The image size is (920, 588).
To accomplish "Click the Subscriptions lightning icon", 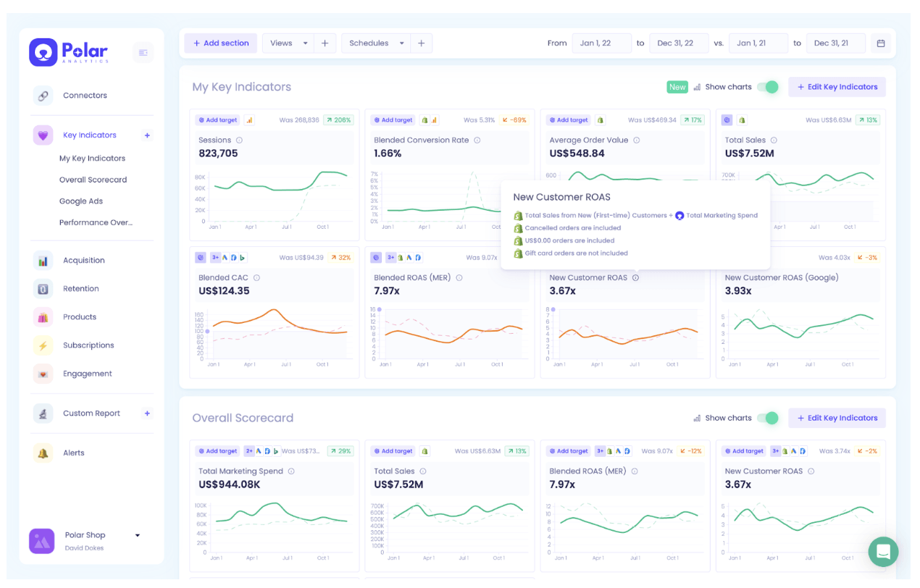I will pyautogui.click(x=43, y=345).
